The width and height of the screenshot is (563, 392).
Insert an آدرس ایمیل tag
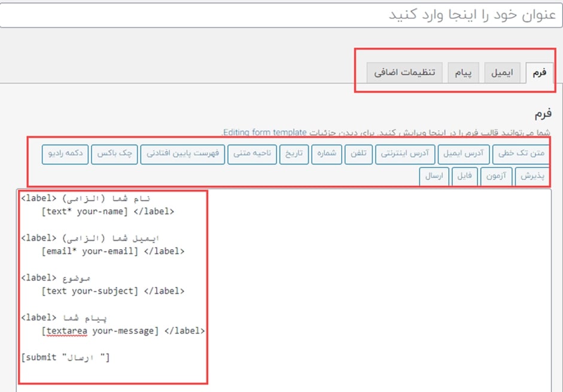click(464, 154)
